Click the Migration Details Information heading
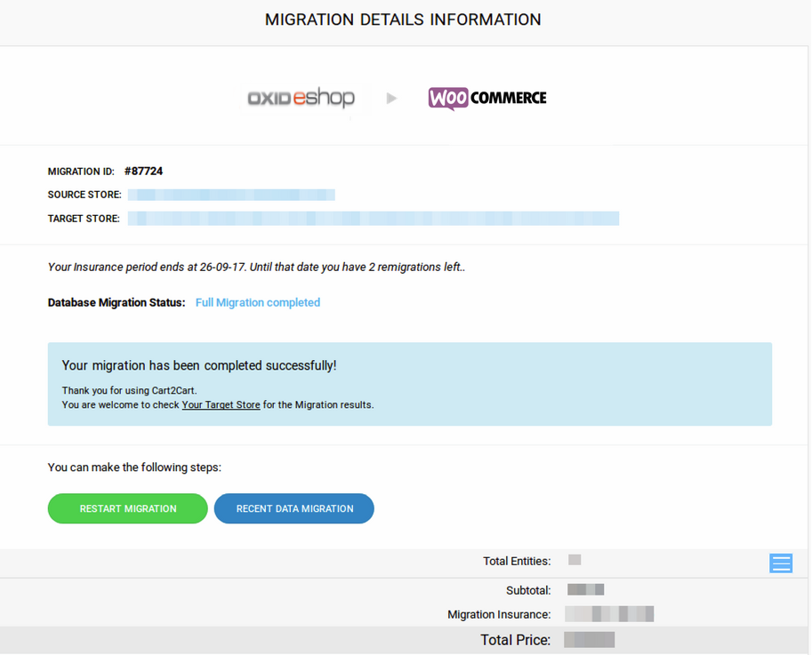Image resolution: width=812 pixels, height=655 pixels. [403, 20]
